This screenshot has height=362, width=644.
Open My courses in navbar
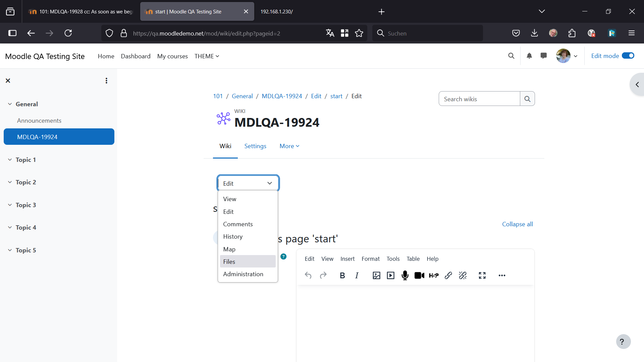pos(172,56)
